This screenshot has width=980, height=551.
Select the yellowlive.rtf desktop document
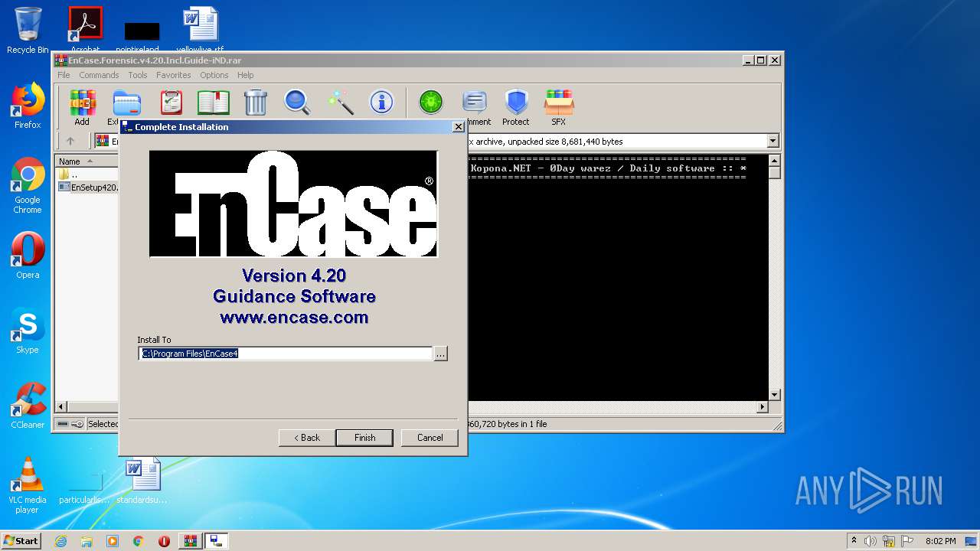coord(201,29)
